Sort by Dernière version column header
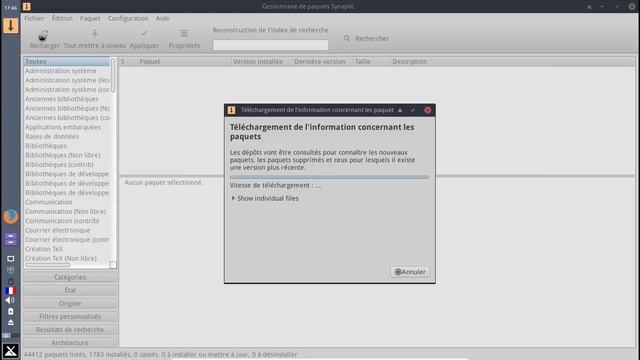The height and width of the screenshot is (360, 640). click(x=322, y=62)
